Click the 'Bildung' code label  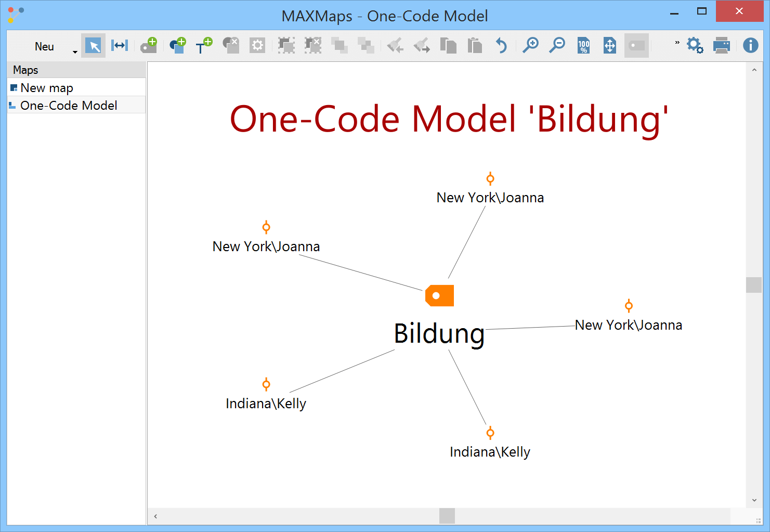coord(439,333)
